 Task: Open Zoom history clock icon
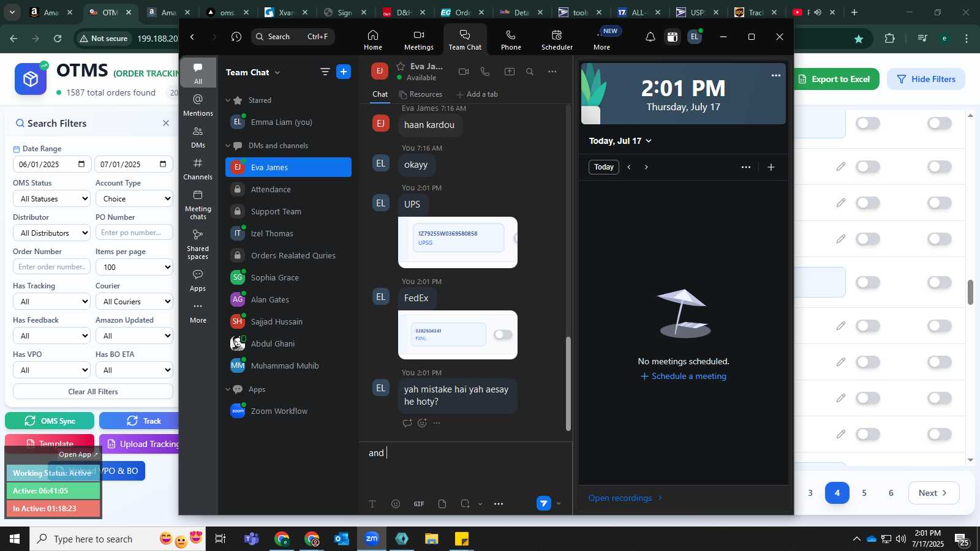point(236,37)
